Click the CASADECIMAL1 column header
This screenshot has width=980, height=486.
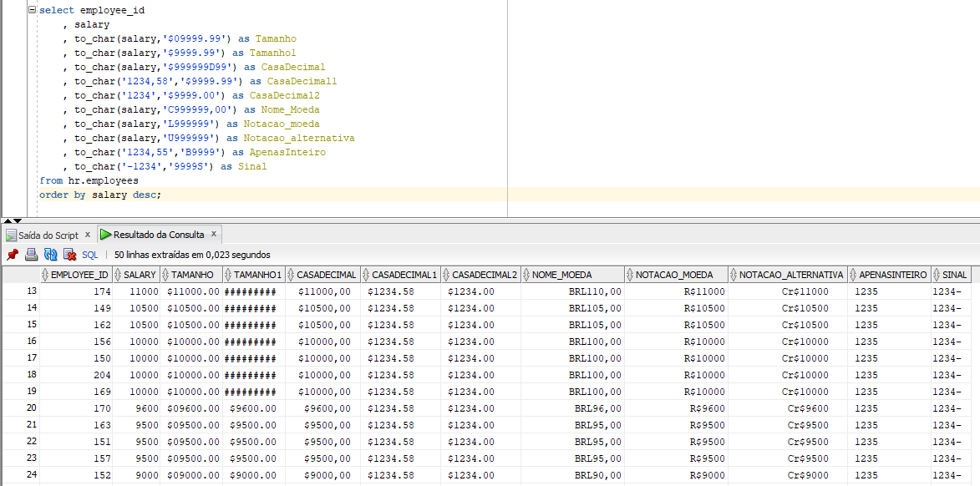click(x=400, y=274)
